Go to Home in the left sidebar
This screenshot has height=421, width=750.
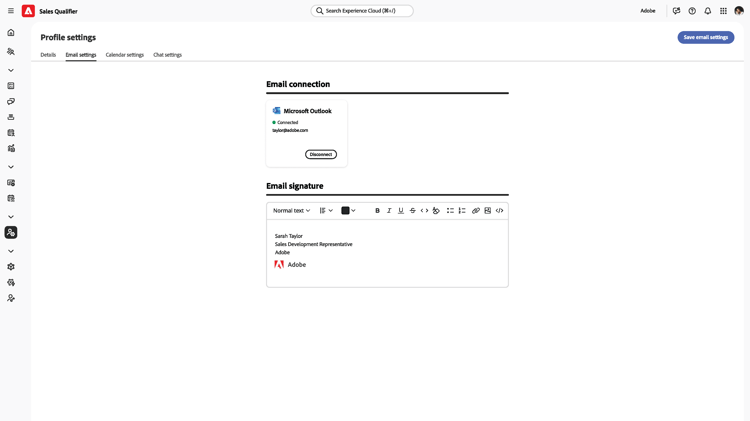(x=11, y=33)
